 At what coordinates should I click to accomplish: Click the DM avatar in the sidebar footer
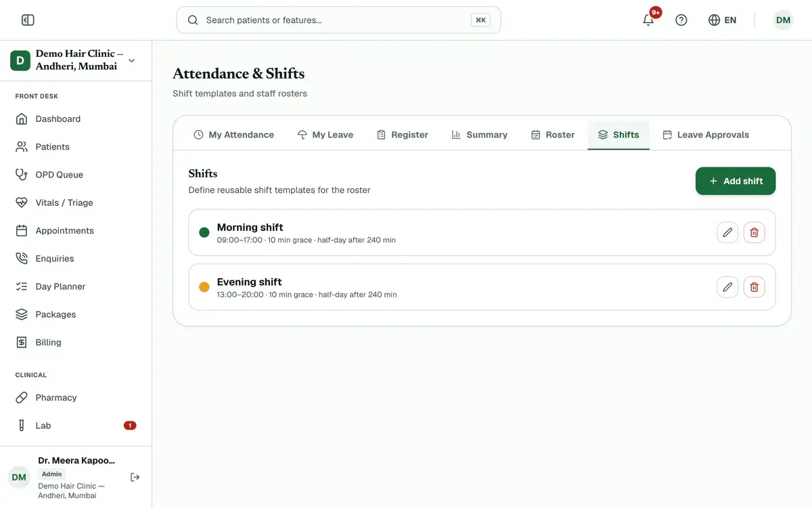point(19,478)
